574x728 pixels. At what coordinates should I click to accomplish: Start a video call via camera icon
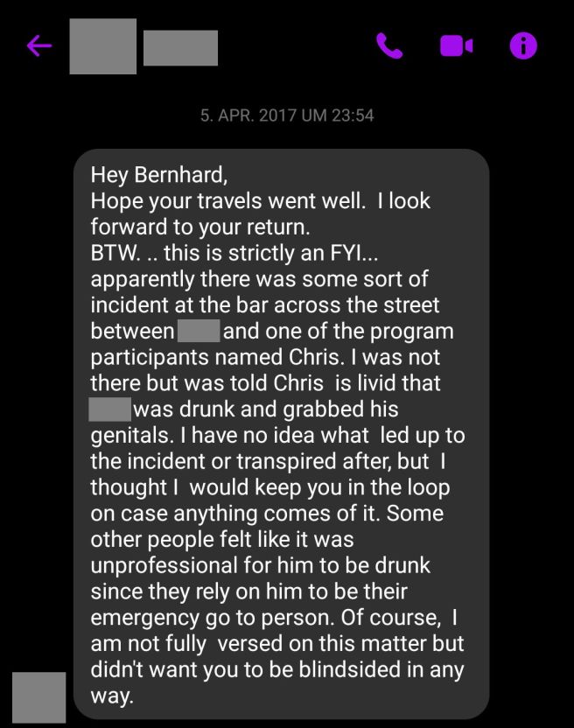(x=456, y=45)
